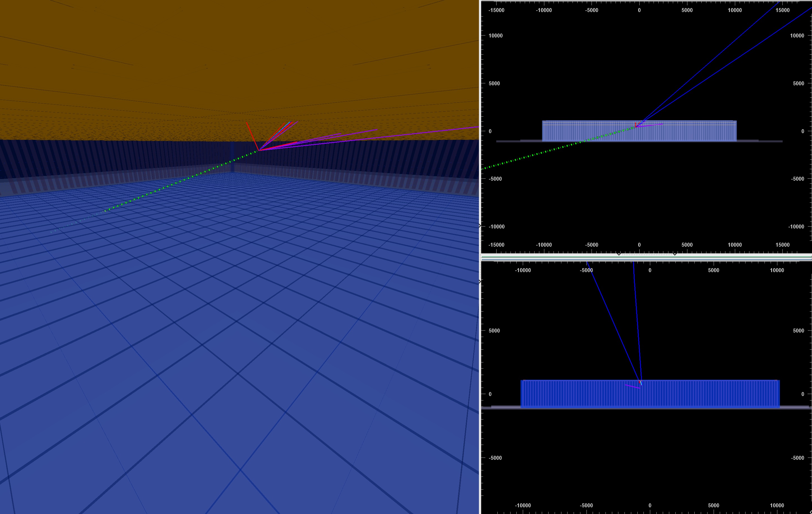The width and height of the screenshot is (812, 514).
Task: Click the green-and-blue horizontal divider bar between the projections
Action: click(646, 258)
